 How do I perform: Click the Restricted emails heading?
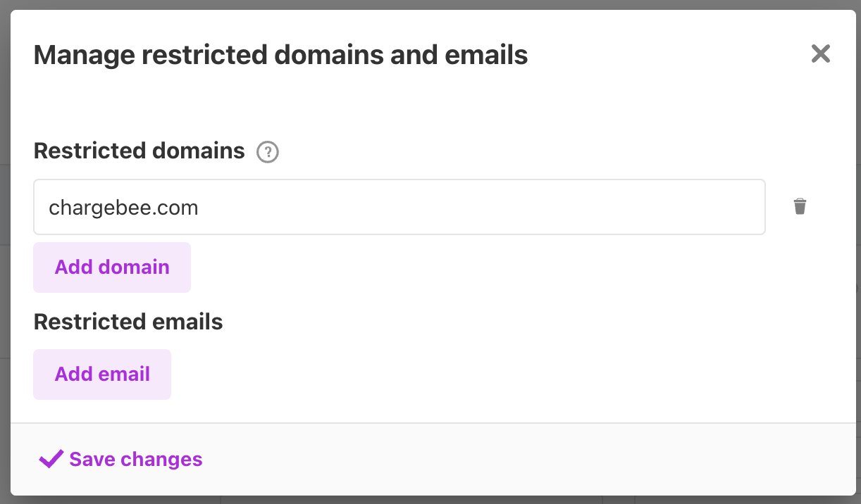tap(128, 322)
